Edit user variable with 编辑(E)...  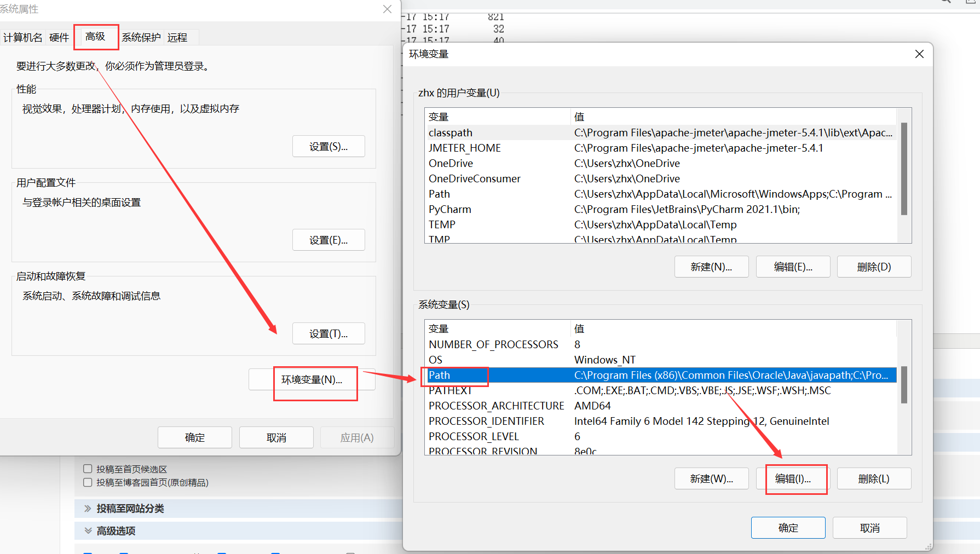pyautogui.click(x=793, y=267)
